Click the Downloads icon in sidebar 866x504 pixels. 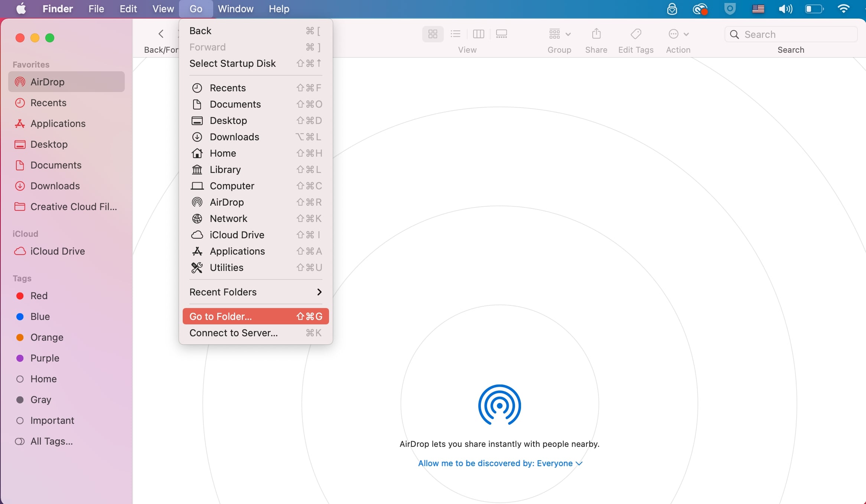click(x=20, y=186)
